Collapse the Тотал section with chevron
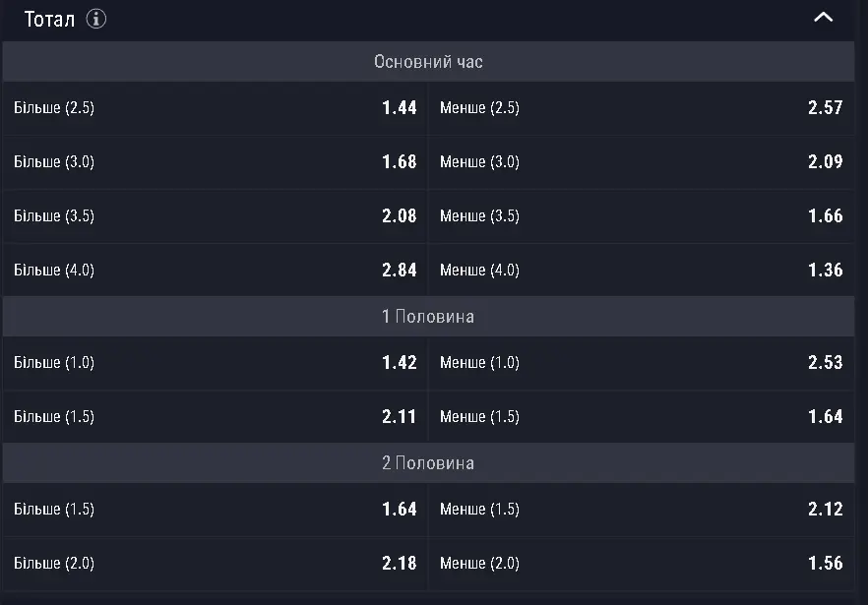Screen dimensions: 868x605 [823, 17]
